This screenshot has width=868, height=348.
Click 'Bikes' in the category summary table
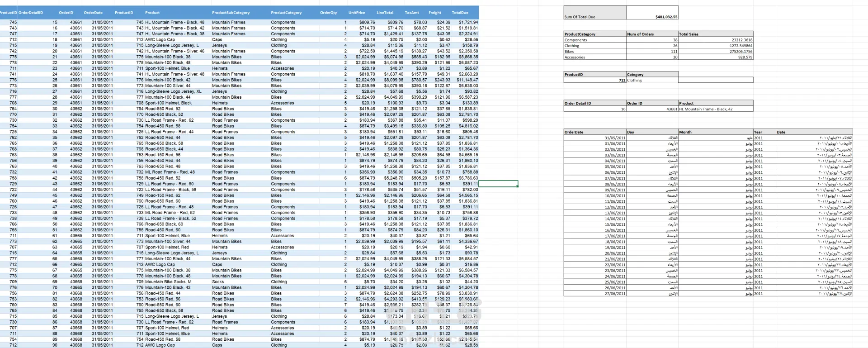[594, 51]
